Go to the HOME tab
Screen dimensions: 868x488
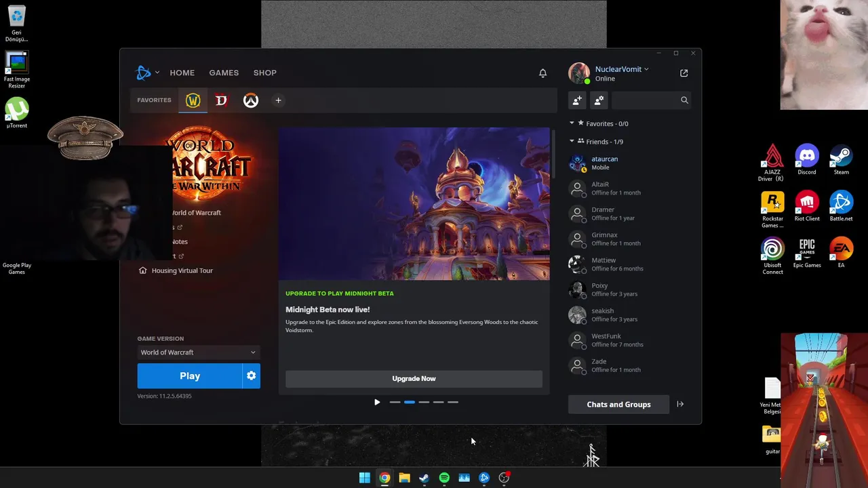182,73
